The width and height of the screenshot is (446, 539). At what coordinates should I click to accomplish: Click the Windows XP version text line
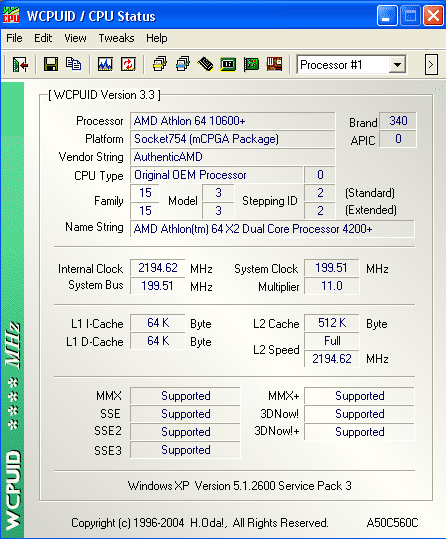(239, 486)
